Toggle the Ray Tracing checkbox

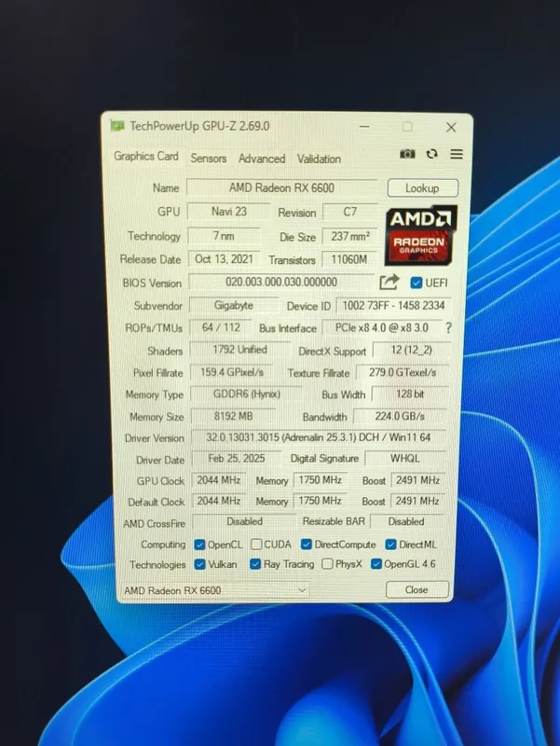click(255, 564)
